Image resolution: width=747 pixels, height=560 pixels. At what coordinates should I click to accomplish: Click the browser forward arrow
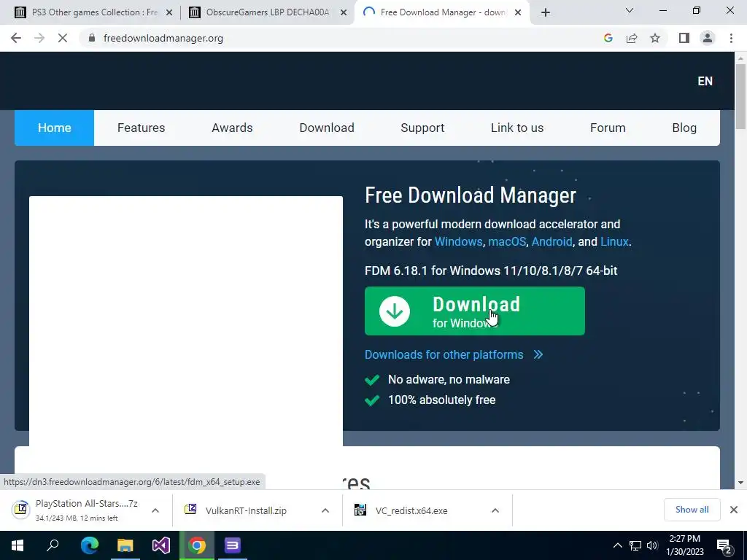pos(39,38)
